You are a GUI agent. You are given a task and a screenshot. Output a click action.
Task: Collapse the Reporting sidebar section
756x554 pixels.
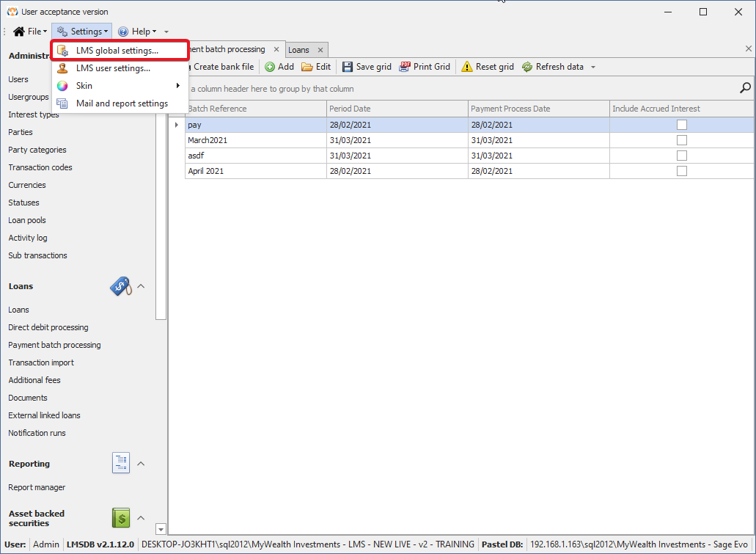pyautogui.click(x=142, y=464)
